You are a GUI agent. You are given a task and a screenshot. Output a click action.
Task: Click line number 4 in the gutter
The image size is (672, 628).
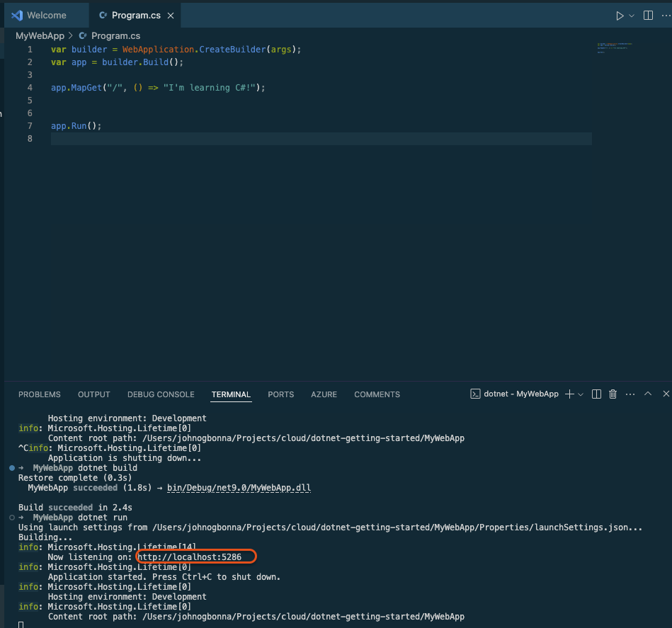tap(30, 88)
